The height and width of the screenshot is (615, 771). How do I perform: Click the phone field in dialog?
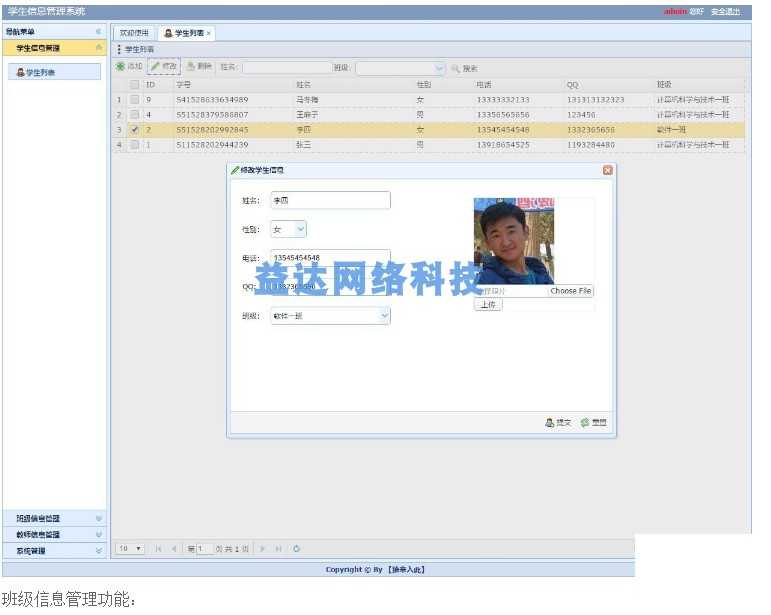pyautogui.click(x=330, y=258)
